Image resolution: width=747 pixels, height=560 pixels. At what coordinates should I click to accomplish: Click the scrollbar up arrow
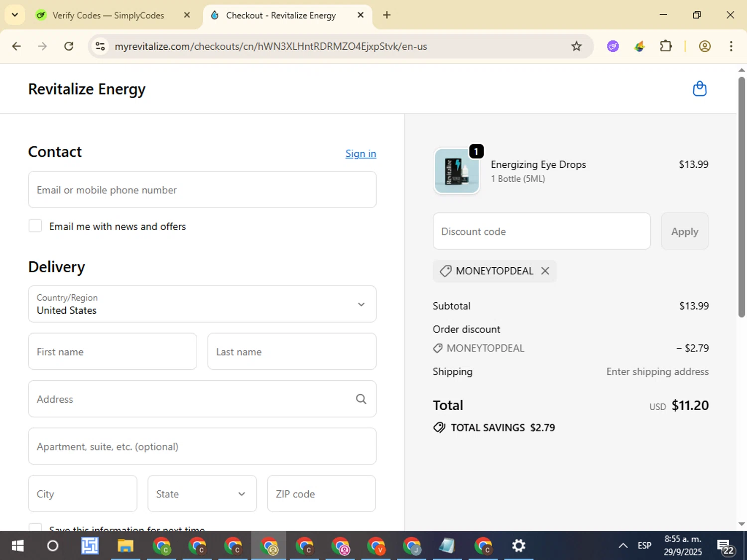coord(742,70)
